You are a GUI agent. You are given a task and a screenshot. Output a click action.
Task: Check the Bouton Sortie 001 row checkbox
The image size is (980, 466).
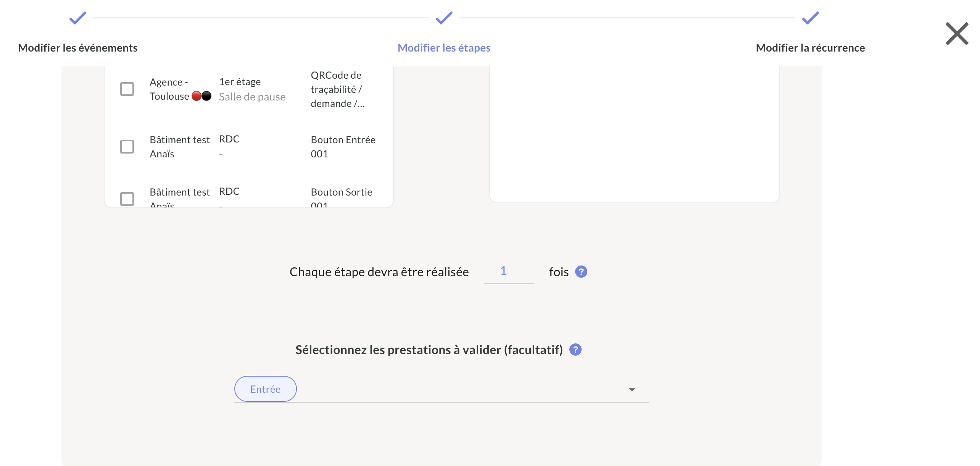point(127,199)
